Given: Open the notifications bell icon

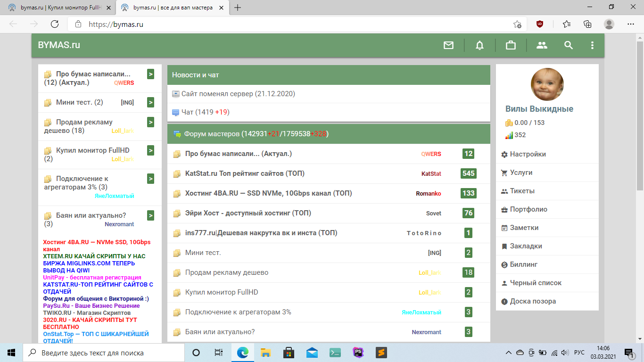Looking at the screenshot, I should 479,45.
